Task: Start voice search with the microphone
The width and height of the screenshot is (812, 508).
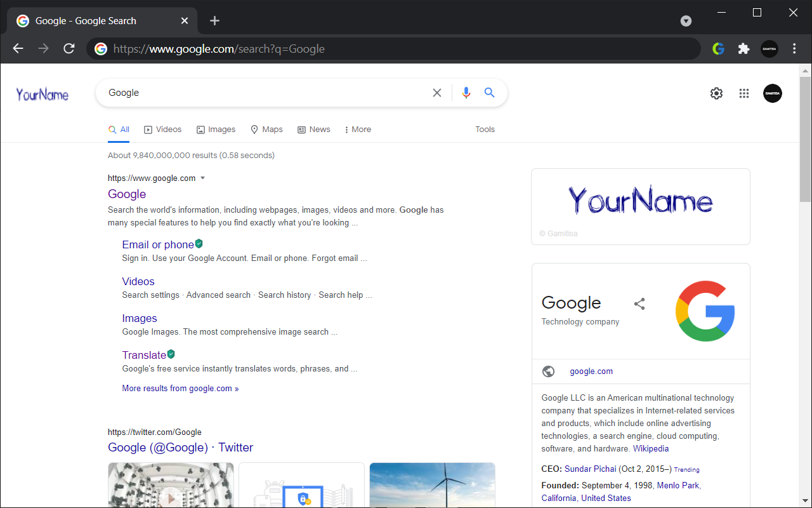Action: [466, 93]
